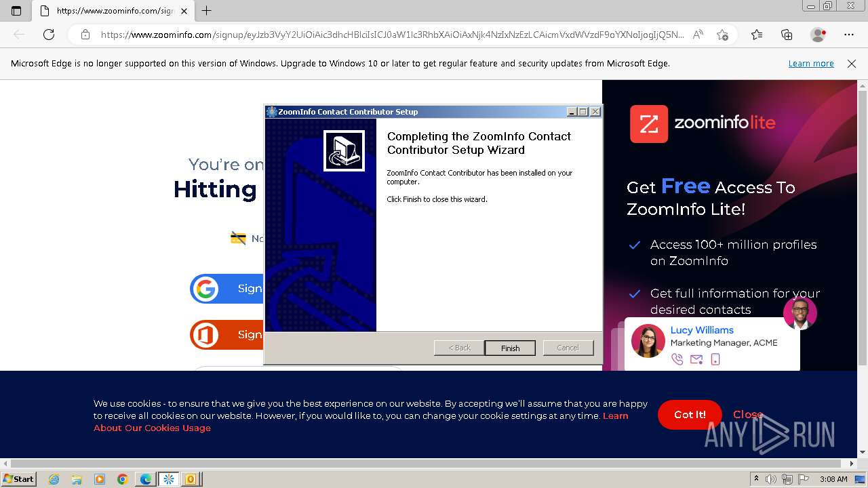Click the address bar URL field
The height and width of the screenshot is (488, 868).
click(x=392, y=35)
